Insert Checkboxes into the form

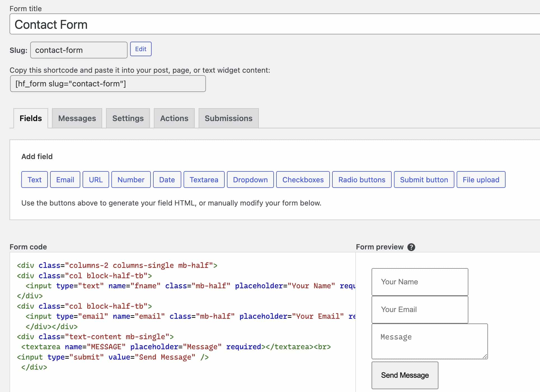pos(303,180)
